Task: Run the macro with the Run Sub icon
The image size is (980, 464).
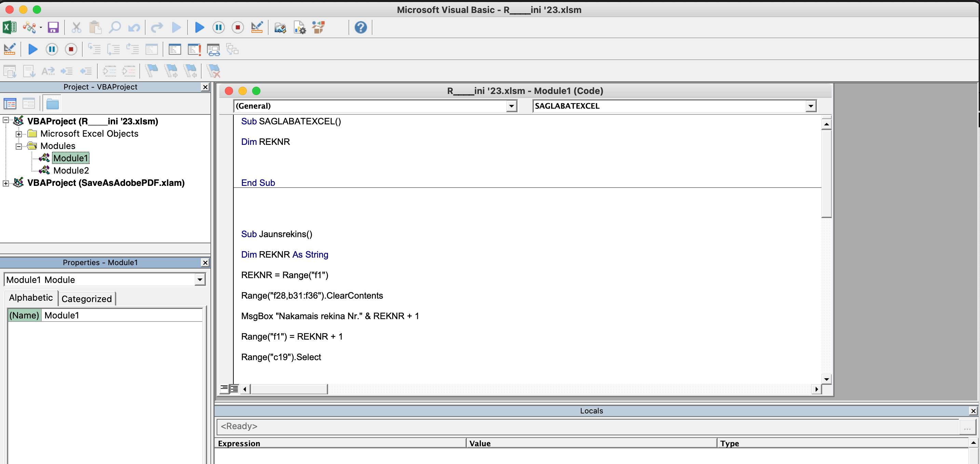Action: point(199,27)
